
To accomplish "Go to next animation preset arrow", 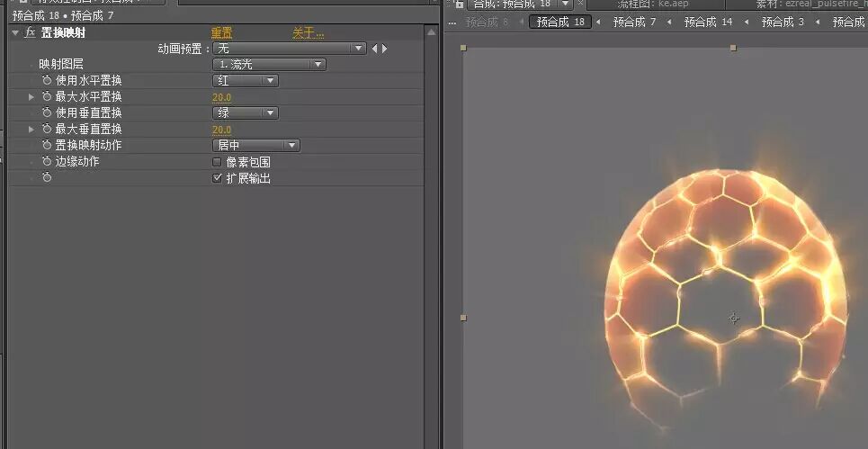I will click(x=385, y=49).
